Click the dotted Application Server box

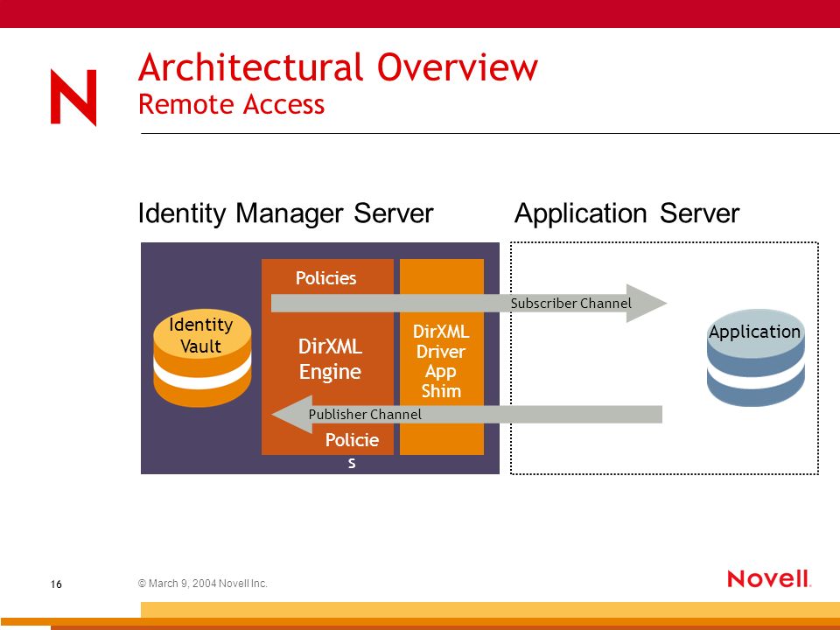pyautogui.click(x=664, y=358)
